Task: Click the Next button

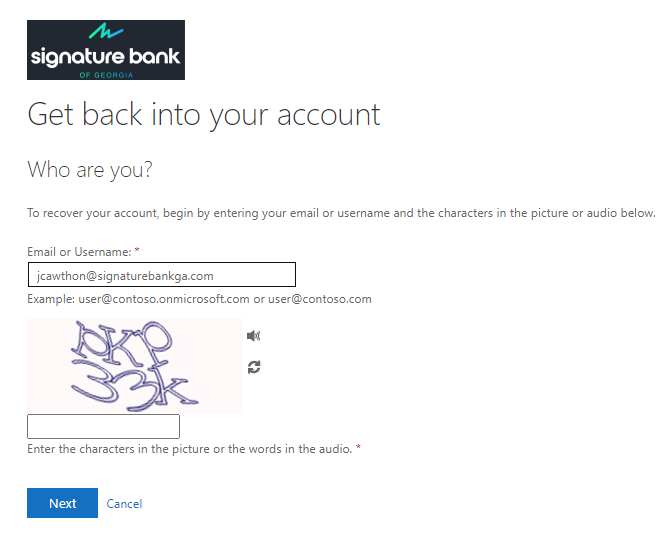Action: (x=62, y=503)
